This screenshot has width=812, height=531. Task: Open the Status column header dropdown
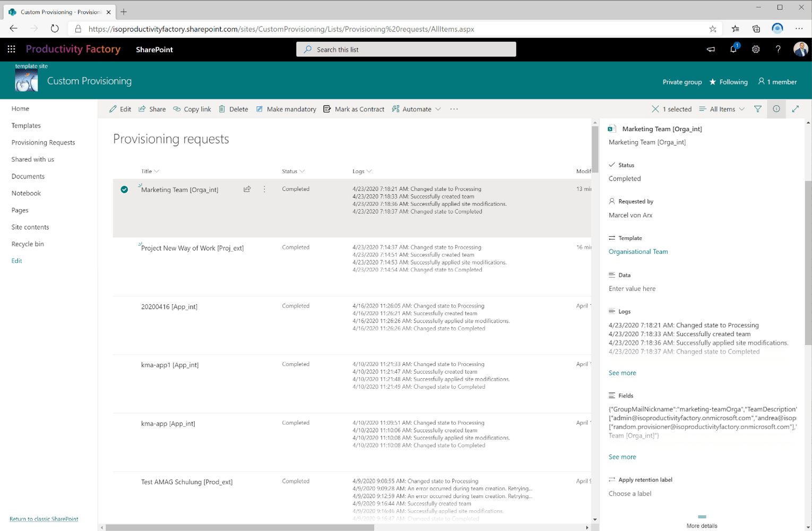coord(293,171)
